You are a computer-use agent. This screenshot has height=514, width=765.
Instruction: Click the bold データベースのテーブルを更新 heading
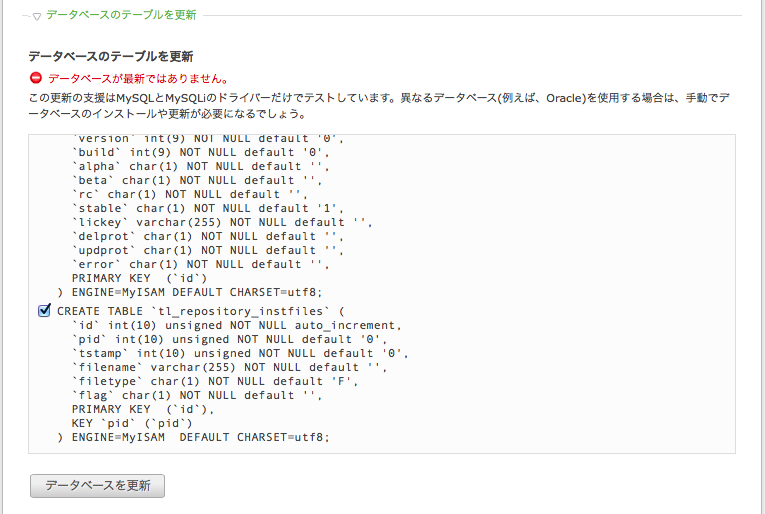click(111, 57)
